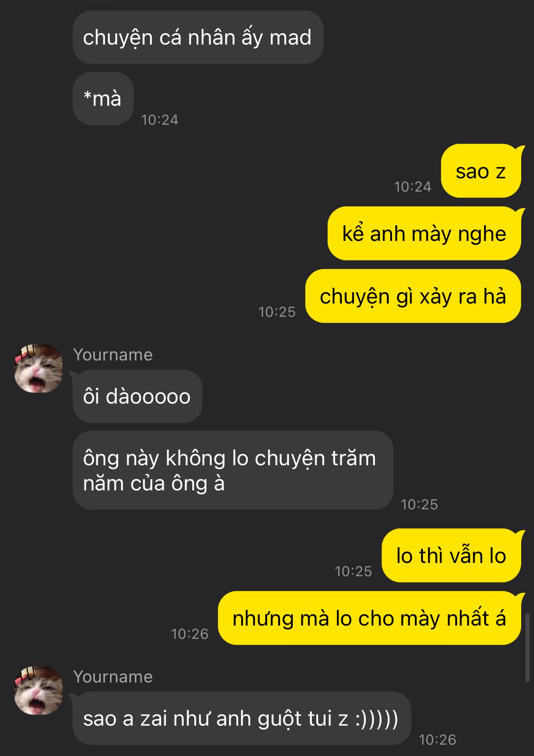Tap the 10:26 timestamp after the last message

(438, 740)
